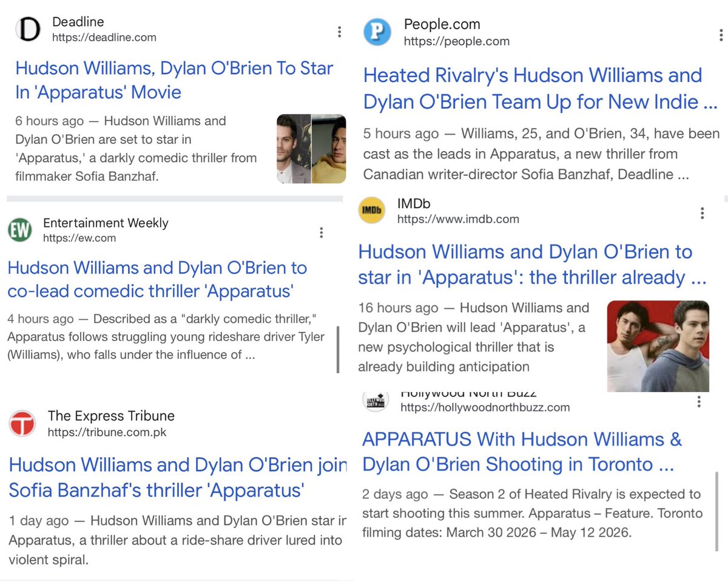This screenshot has height=587, width=728.
Task: Click the 'Entertainment Weekly' source name
Action: (106, 223)
